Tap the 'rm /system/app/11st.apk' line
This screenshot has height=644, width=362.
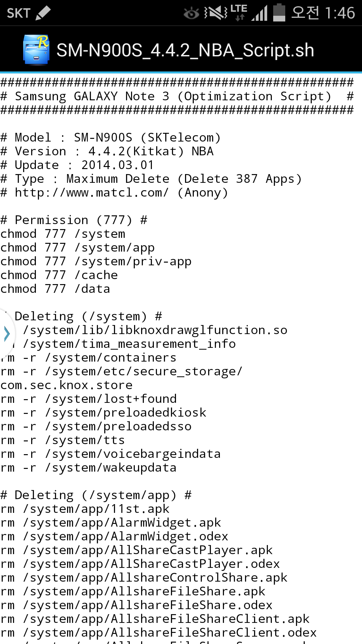point(85,509)
